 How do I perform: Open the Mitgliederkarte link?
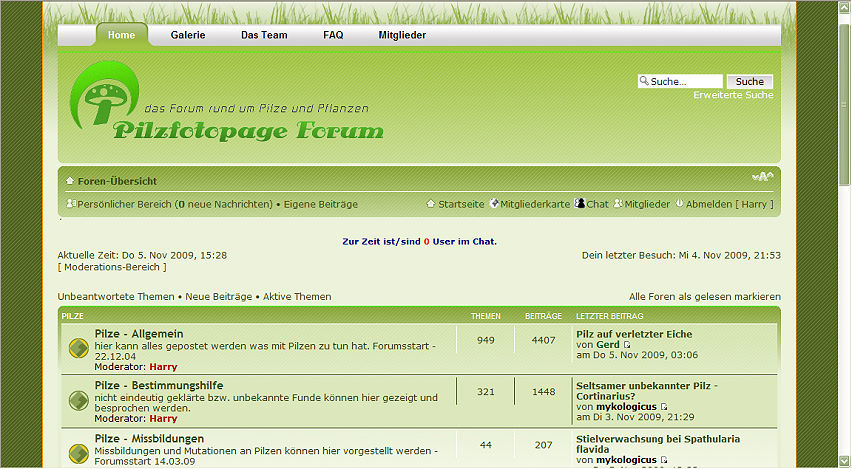coord(535,204)
